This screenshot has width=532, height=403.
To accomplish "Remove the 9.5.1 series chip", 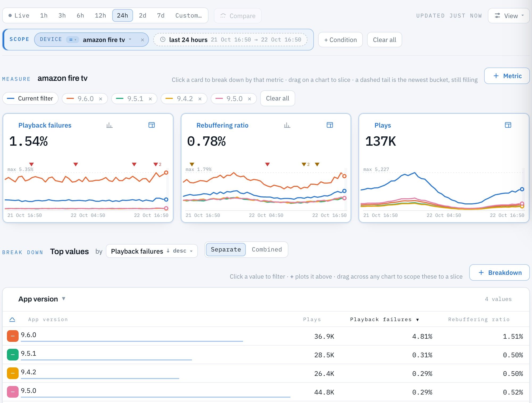I will click(x=150, y=99).
